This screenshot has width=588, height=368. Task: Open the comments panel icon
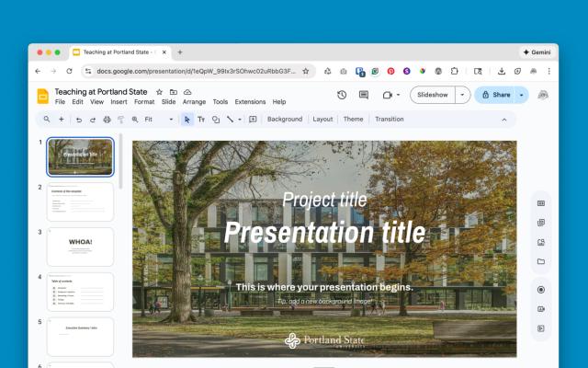pyautogui.click(x=364, y=95)
